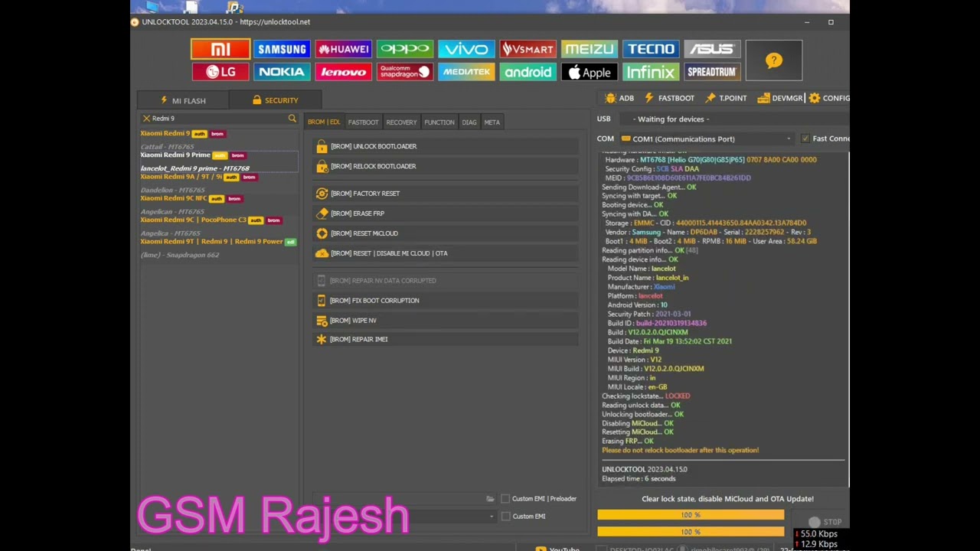Screen dimensions: 980x551
Task: Run [BROM] FIX BOOT CORRUPTION
Action: pyautogui.click(x=446, y=301)
